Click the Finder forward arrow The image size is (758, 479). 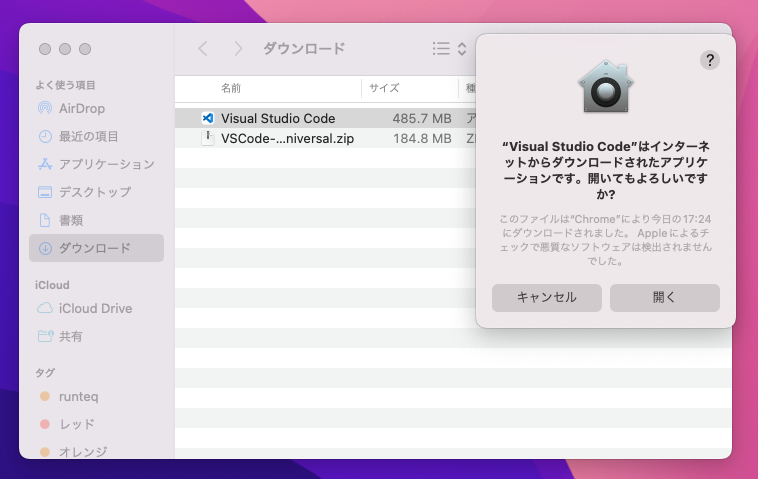click(237, 48)
